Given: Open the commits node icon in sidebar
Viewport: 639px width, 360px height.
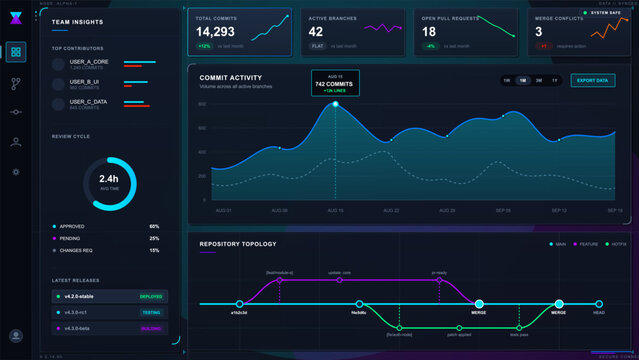Looking at the screenshot, I should [x=16, y=112].
